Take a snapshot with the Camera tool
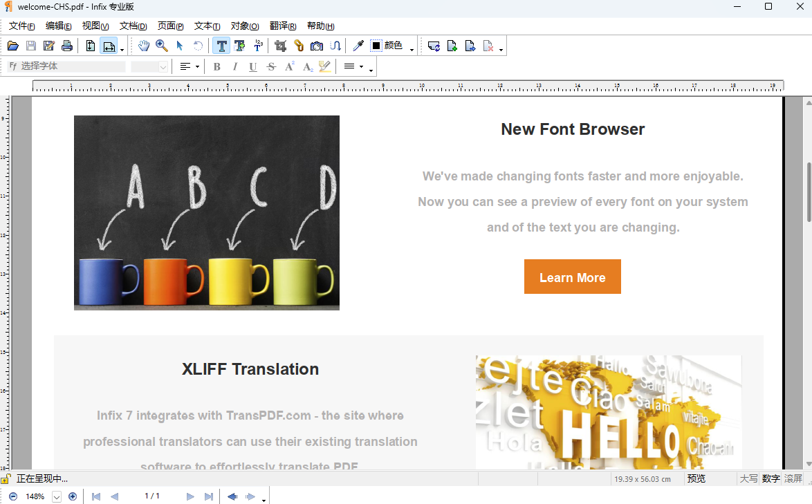812x504 pixels. (316, 46)
